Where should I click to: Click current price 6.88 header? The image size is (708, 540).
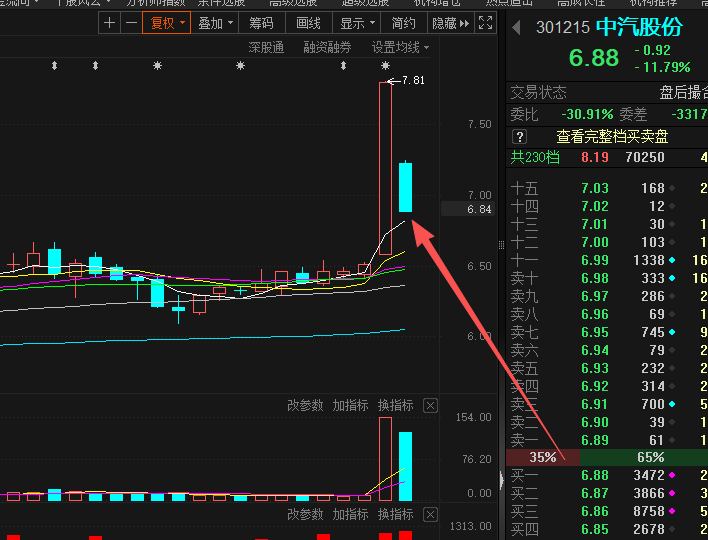click(x=593, y=58)
